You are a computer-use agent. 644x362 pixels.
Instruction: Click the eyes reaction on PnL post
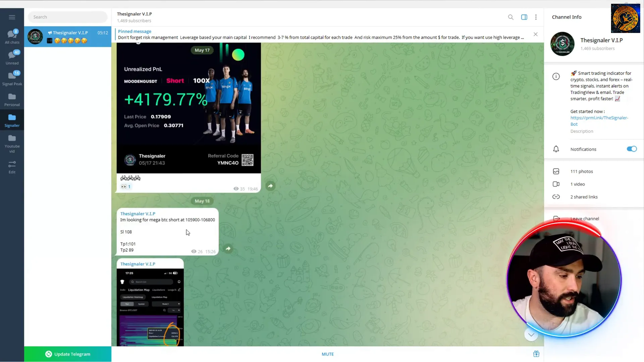[x=126, y=187]
